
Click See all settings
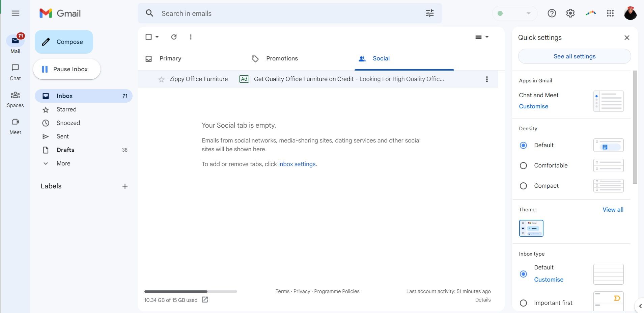point(574,56)
